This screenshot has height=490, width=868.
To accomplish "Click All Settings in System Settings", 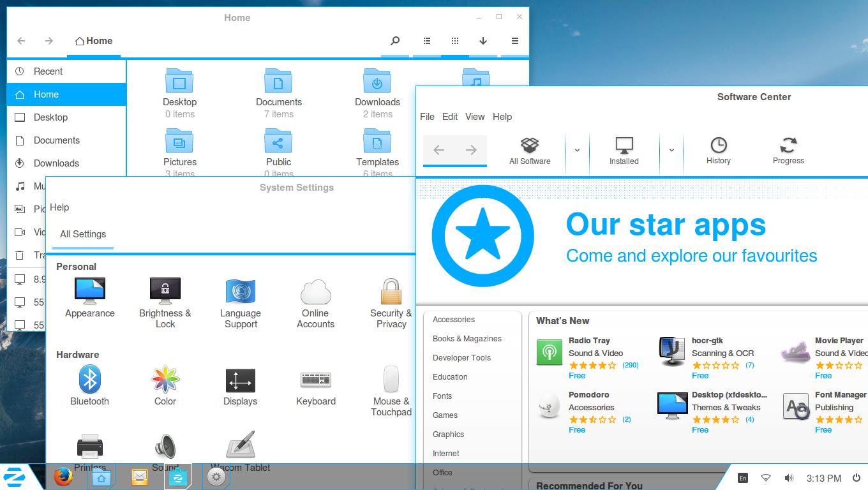I will tap(82, 234).
